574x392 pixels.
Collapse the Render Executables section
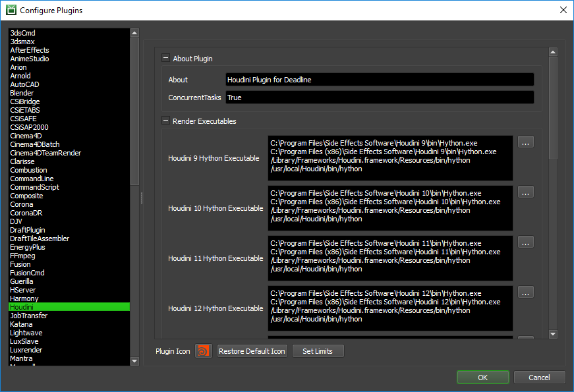tap(165, 121)
